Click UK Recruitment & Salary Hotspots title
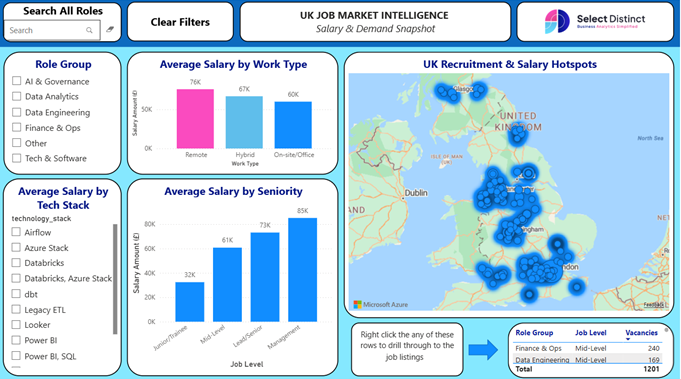This screenshot has height=379, width=681. [x=510, y=64]
